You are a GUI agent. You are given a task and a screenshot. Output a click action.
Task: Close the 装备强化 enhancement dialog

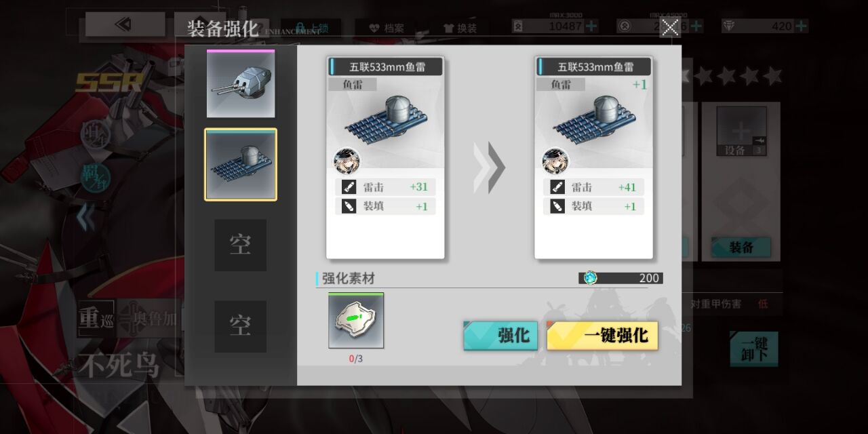point(670,27)
